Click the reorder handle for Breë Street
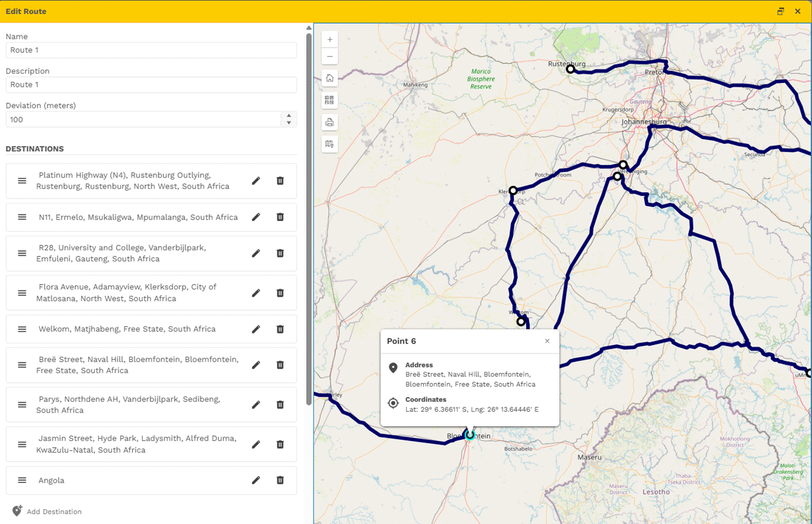 (x=22, y=365)
